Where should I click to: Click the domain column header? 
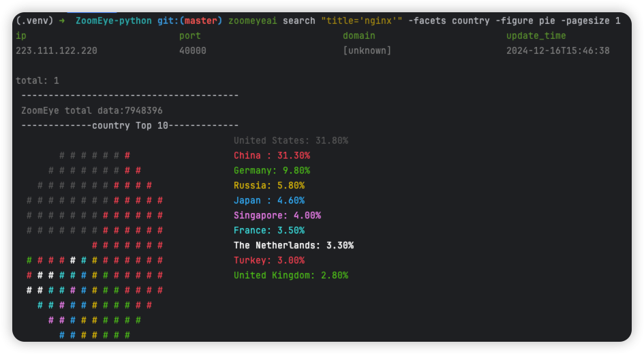tap(359, 36)
